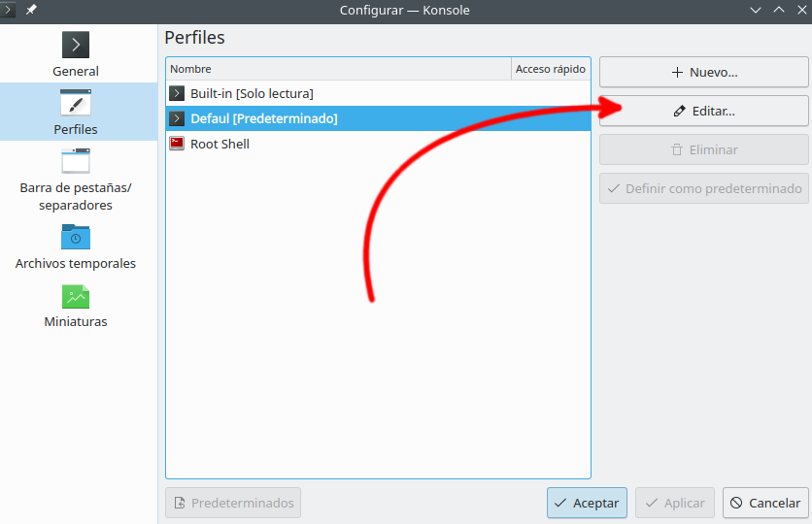The height and width of the screenshot is (524, 812).
Task: Click the Root Shell red icon
Action: [177, 144]
